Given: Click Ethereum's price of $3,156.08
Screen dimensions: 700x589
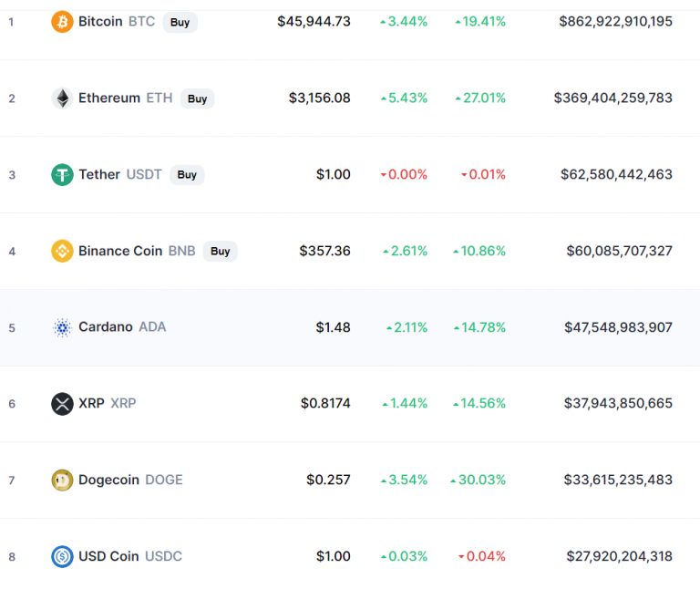Looking at the screenshot, I should click(319, 98).
